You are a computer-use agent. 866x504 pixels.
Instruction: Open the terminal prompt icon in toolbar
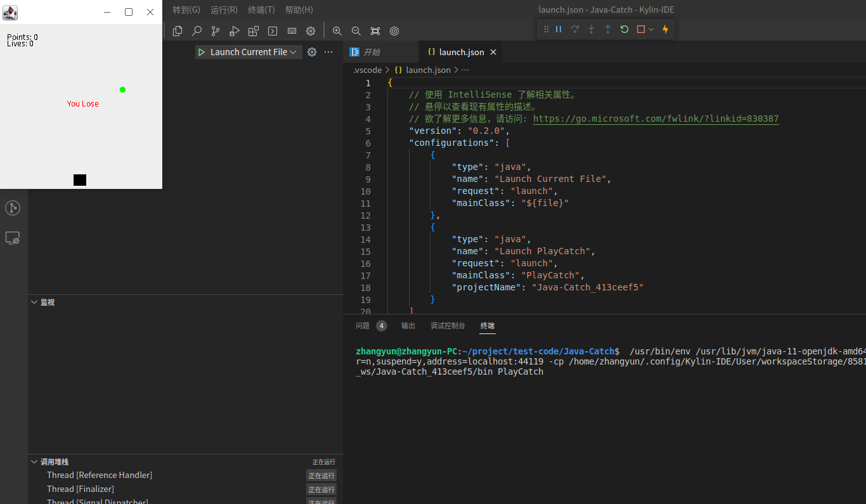[x=273, y=30]
